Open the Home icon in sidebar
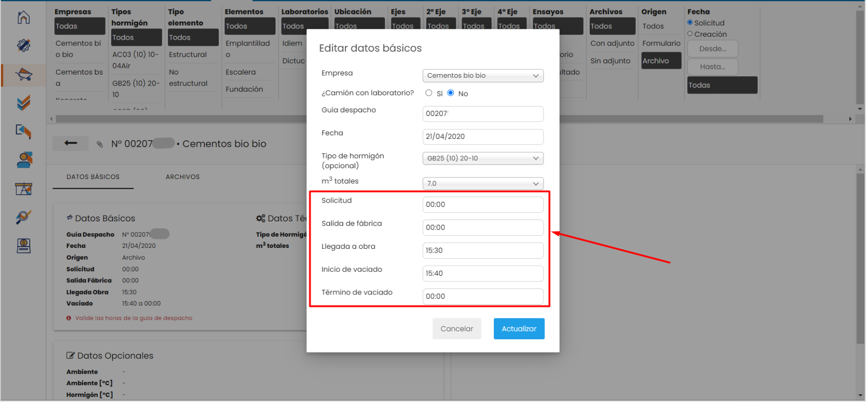 click(24, 18)
